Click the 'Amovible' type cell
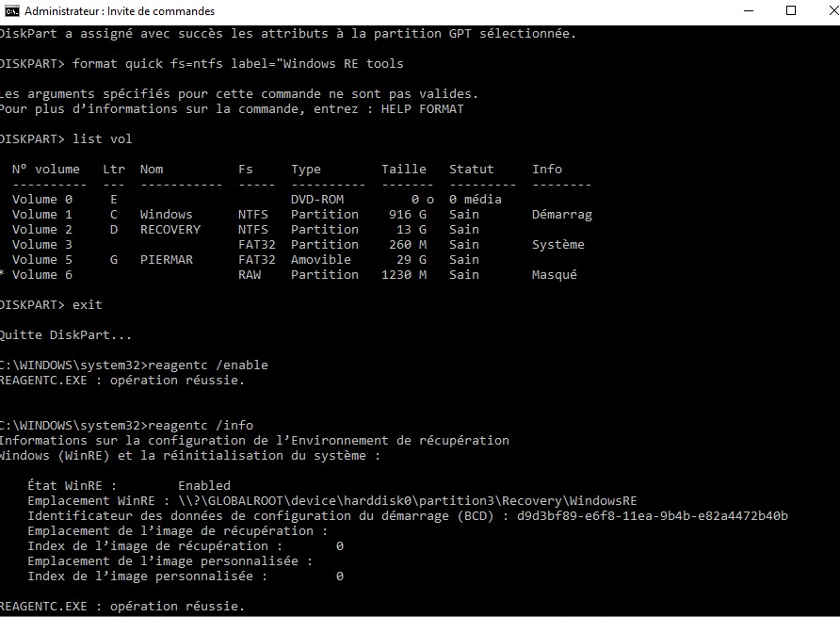The height and width of the screenshot is (617, 840). [x=321, y=259]
